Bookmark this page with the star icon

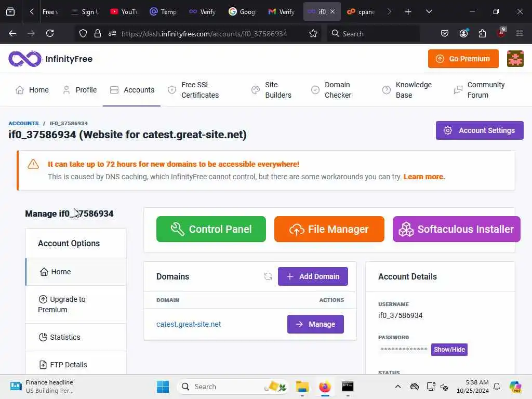tap(313, 33)
